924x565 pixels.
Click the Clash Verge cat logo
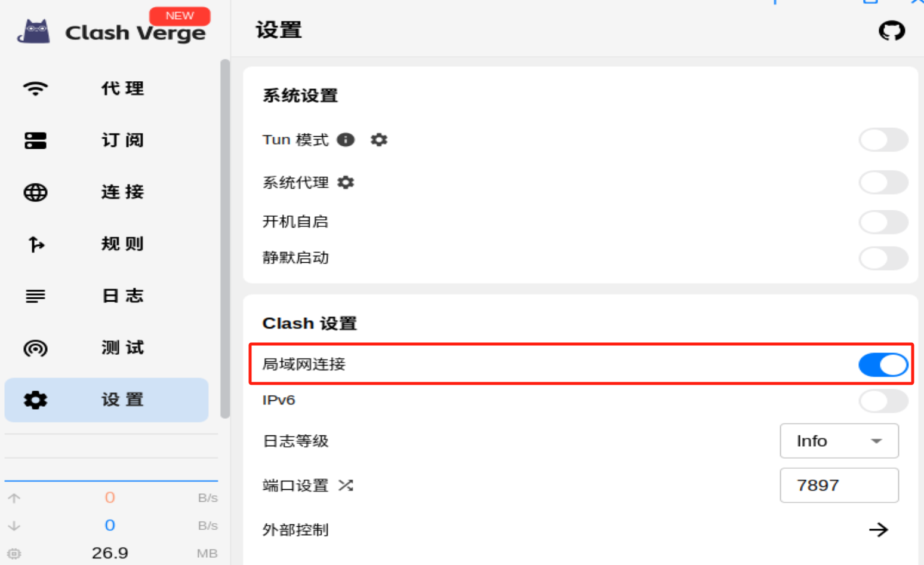[x=35, y=31]
